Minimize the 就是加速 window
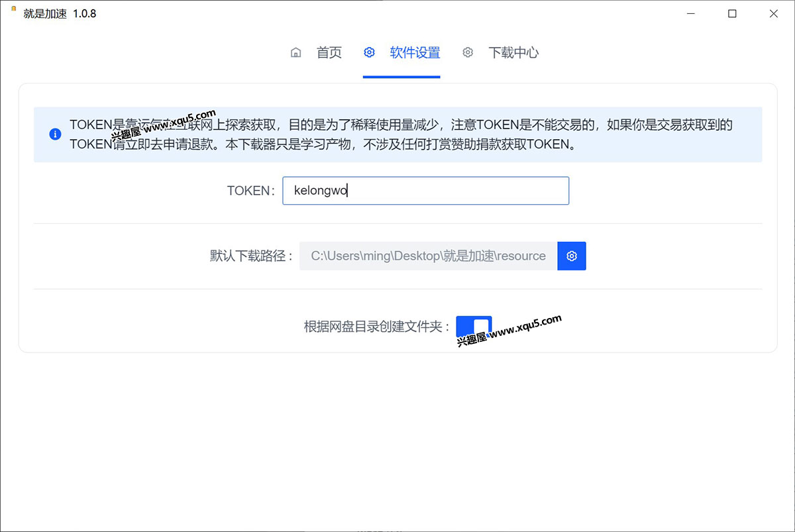Viewport: 795px width, 532px height. point(691,13)
